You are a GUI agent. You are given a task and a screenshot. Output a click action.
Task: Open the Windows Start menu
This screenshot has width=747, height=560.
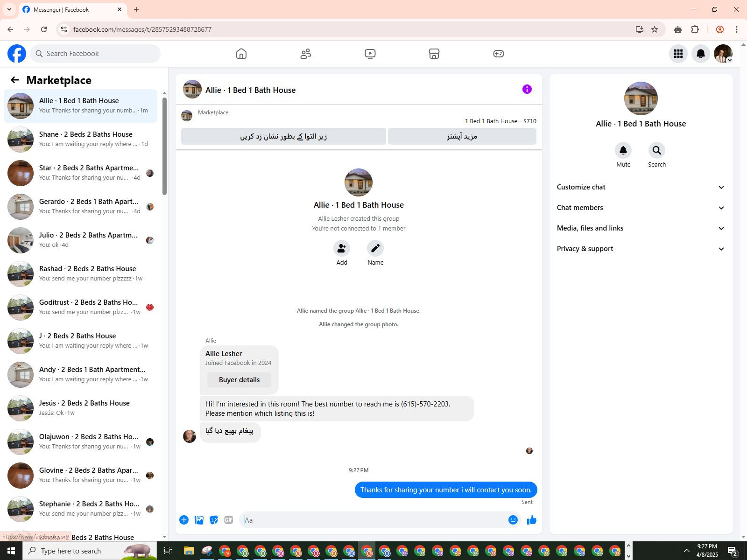[x=11, y=551]
